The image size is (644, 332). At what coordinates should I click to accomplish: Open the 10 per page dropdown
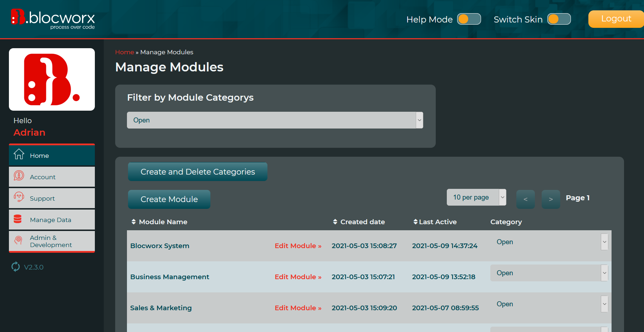[476, 197]
